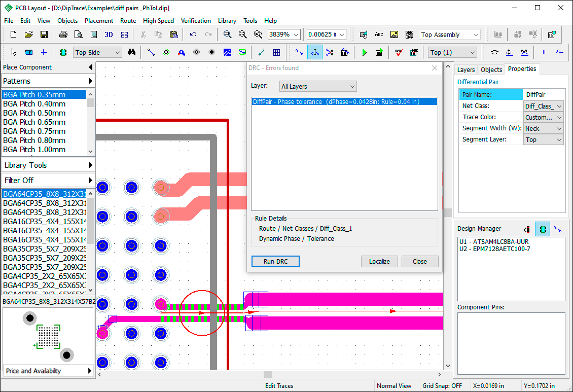The height and width of the screenshot is (392, 573).
Task: Select the place component chip icon
Action: click(63, 52)
